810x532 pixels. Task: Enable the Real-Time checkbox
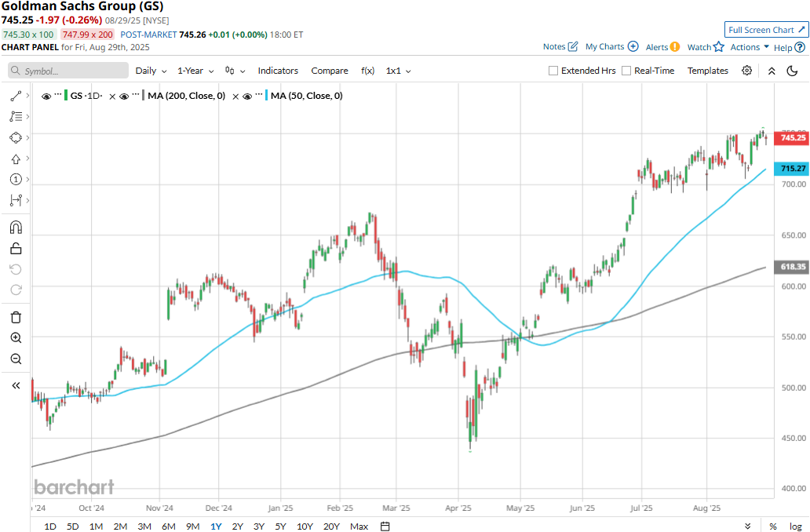626,71
